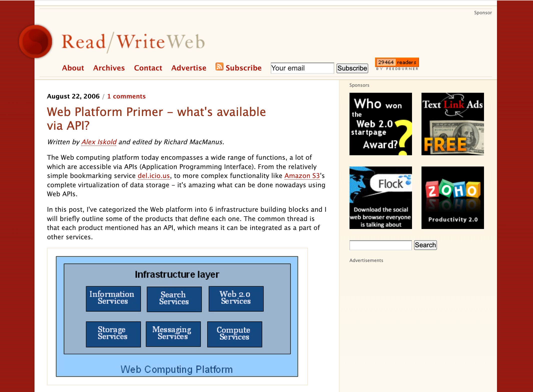
Task: Click the RSS Subscribe icon
Action: tap(219, 67)
